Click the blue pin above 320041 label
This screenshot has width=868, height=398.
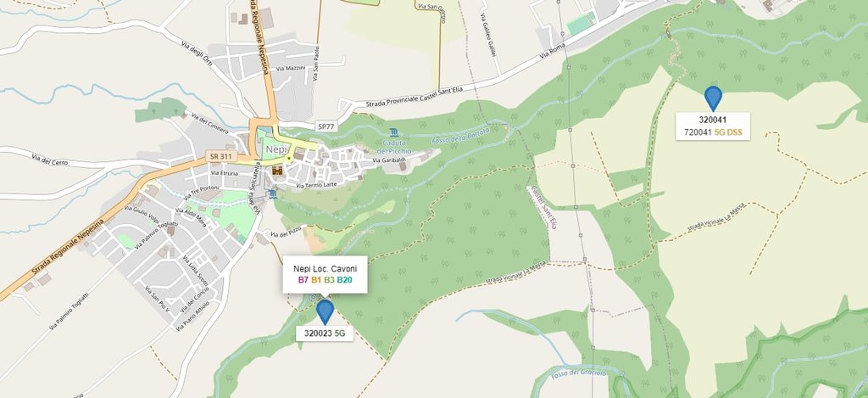coord(713,98)
